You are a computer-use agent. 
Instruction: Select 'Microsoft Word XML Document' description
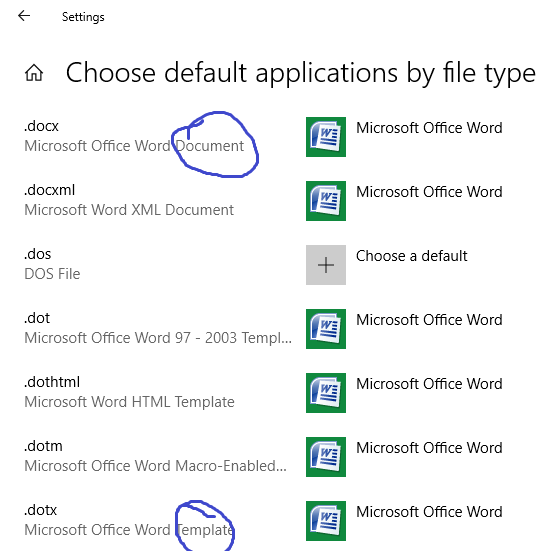pyautogui.click(x=129, y=210)
